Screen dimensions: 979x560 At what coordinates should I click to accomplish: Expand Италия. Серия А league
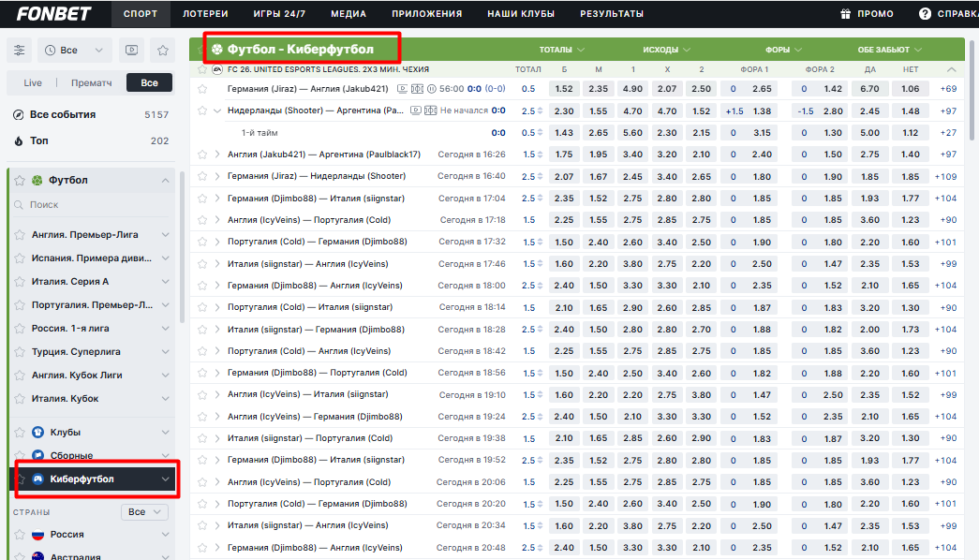pos(166,282)
